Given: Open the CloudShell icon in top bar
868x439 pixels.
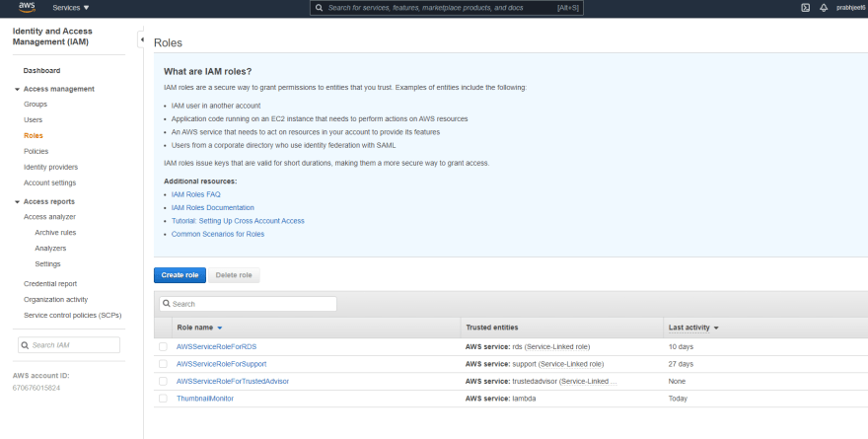Looking at the screenshot, I should pyautogui.click(x=806, y=8).
